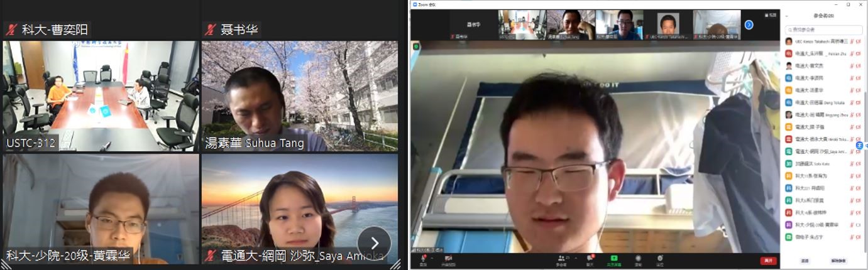Click unmute-me button at bottom of participants panel
Screen dimensions: 868x270
(x=838, y=261)
